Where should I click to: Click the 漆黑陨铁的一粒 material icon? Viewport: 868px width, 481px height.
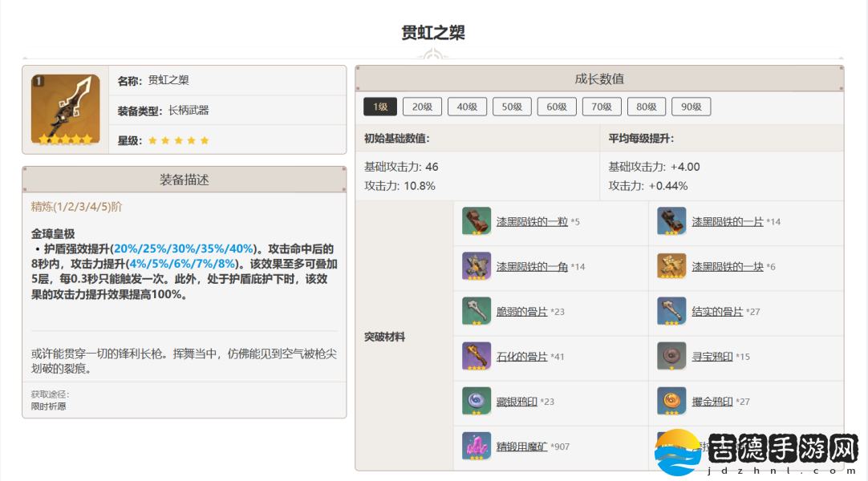477,221
